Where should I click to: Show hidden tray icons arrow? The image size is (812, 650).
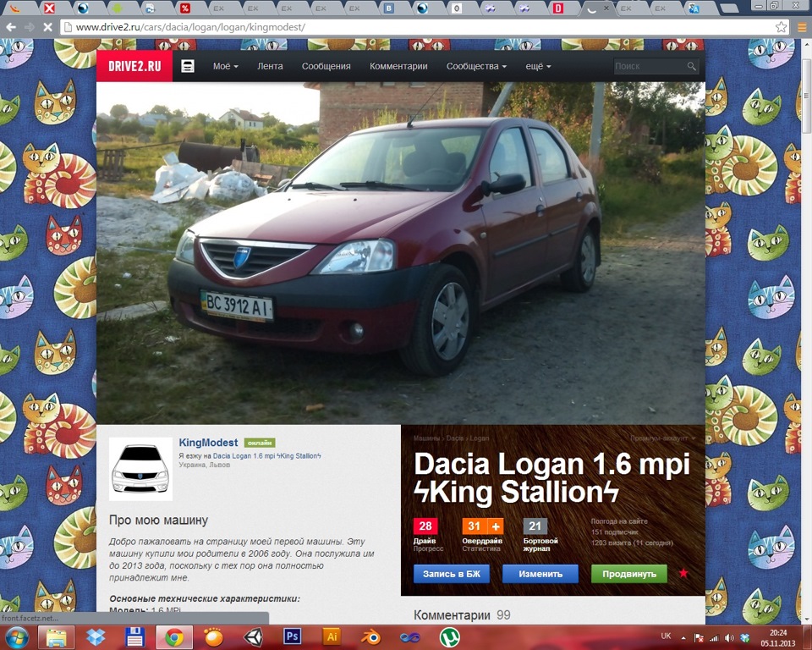point(683,638)
